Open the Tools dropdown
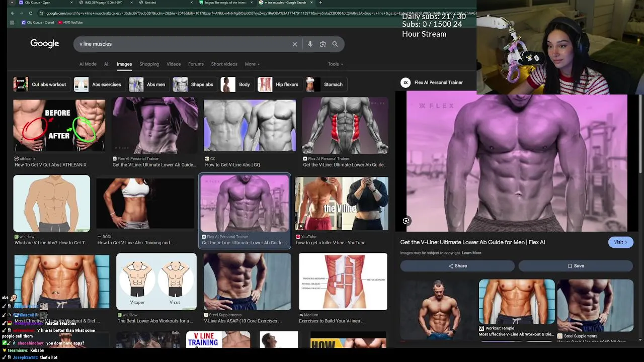The image size is (644, 362). [336, 64]
